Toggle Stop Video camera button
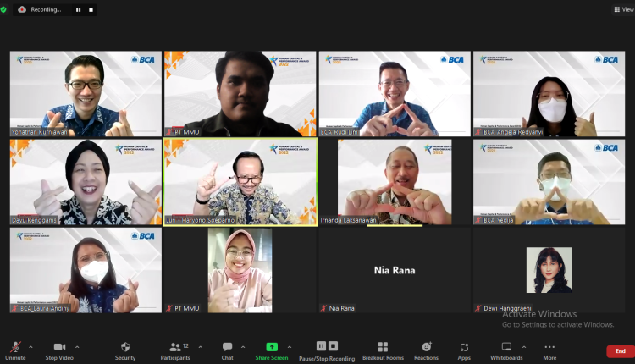635x364 pixels. click(x=59, y=347)
